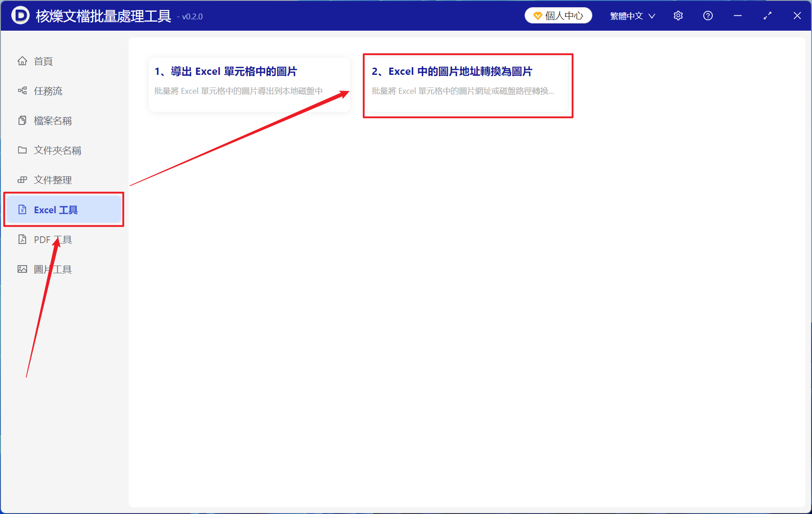Click the gem icon in 個人中心 button
The height and width of the screenshot is (514, 812).
click(x=537, y=16)
